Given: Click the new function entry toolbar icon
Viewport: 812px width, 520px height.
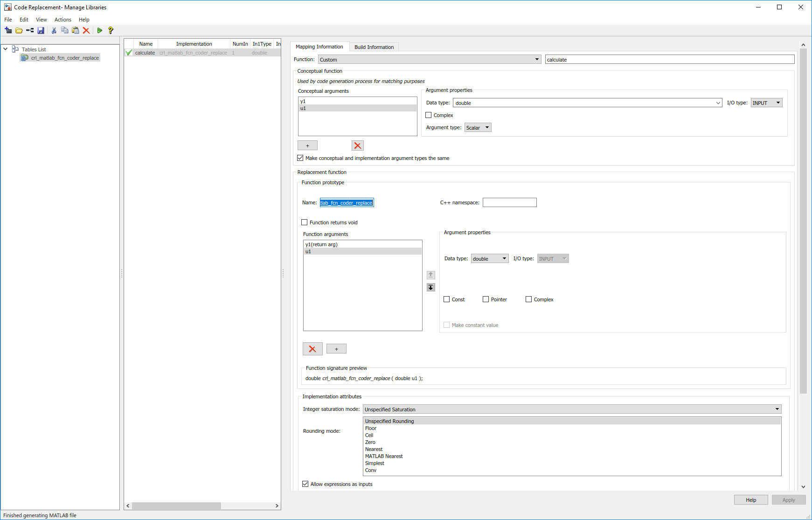Looking at the screenshot, I should pos(30,30).
